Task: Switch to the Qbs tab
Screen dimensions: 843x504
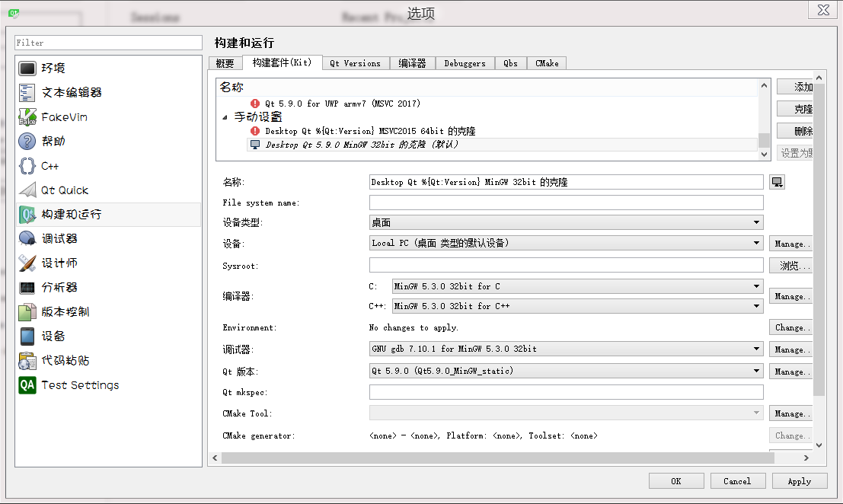Action: tap(510, 63)
